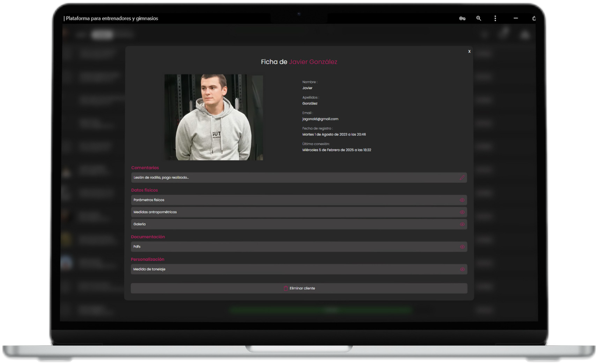This screenshot has height=364, width=598.
Task: Click the registration date 'Martes 1 de Agosto de 2023'
Action: coord(334,135)
